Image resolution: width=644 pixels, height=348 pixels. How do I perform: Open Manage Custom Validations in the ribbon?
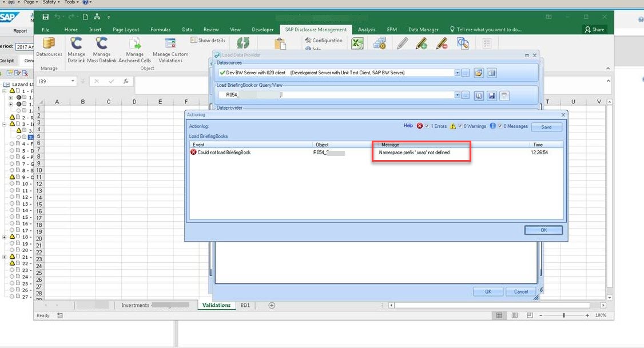(x=170, y=50)
